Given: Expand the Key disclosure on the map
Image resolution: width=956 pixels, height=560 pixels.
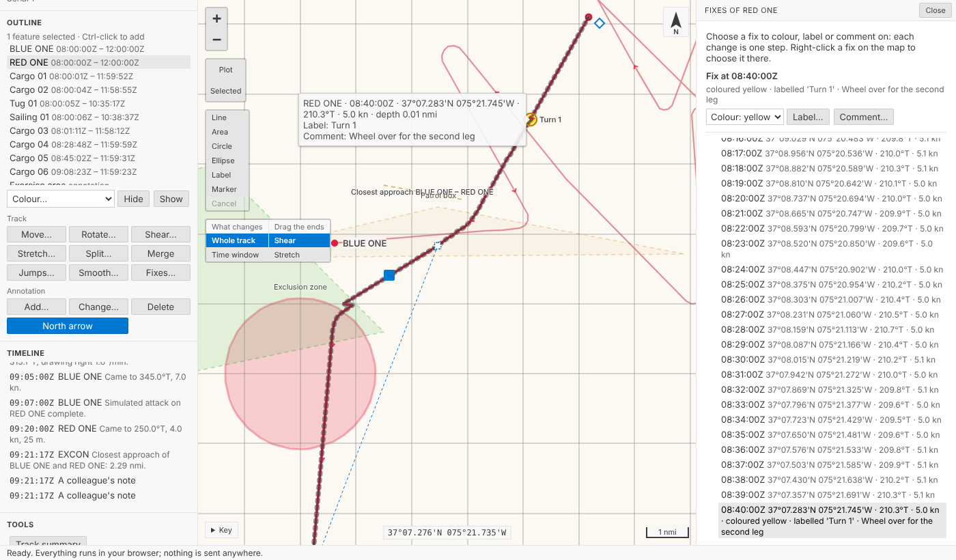Looking at the screenshot, I should [221, 530].
